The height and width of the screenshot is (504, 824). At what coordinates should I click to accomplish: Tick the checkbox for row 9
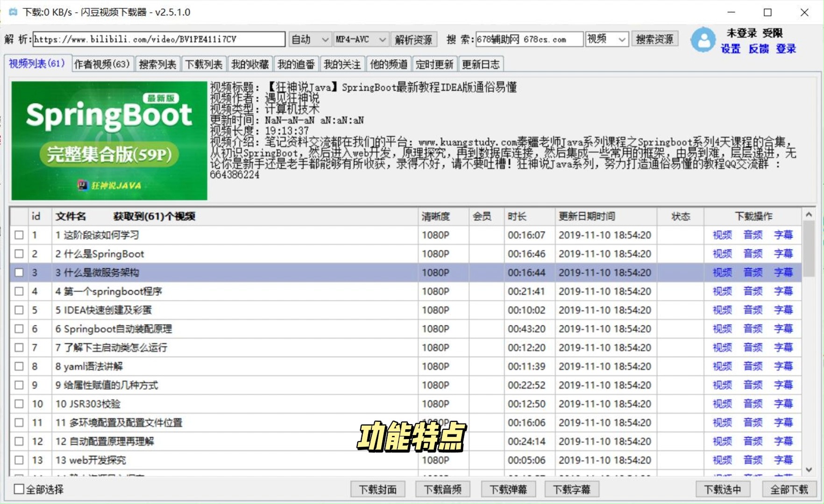[x=19, y=385]
